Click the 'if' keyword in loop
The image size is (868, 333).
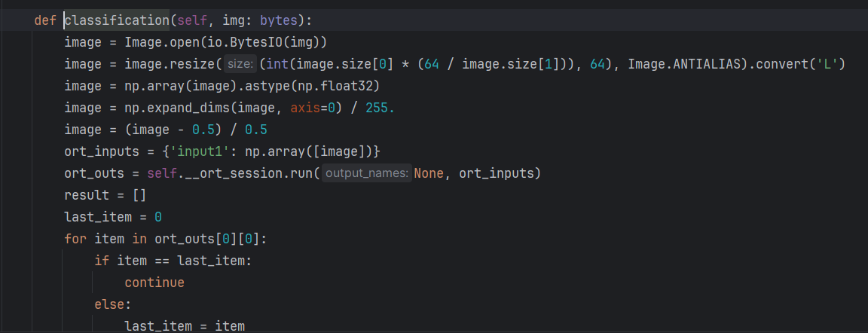[102, 261]
